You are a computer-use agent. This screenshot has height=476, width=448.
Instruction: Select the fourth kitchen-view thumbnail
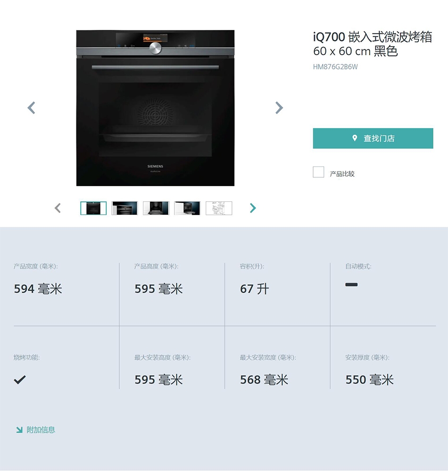point(187,208)
